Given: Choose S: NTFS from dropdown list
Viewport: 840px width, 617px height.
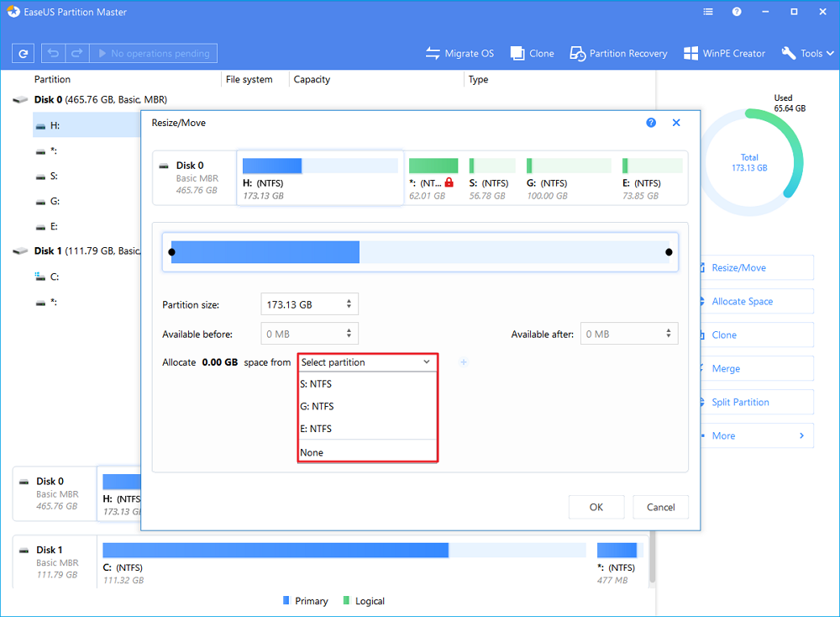Looking at the screenshot, I should [x=368, y=384].
